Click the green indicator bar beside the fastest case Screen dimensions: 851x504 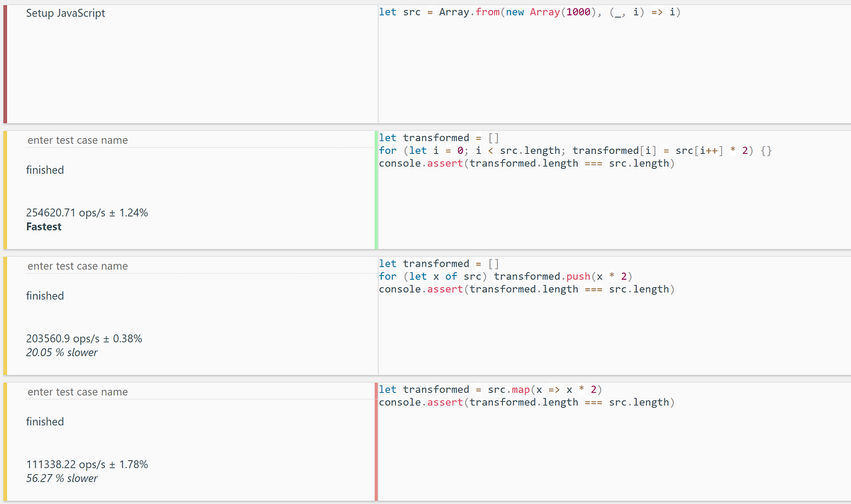[377, 188]
